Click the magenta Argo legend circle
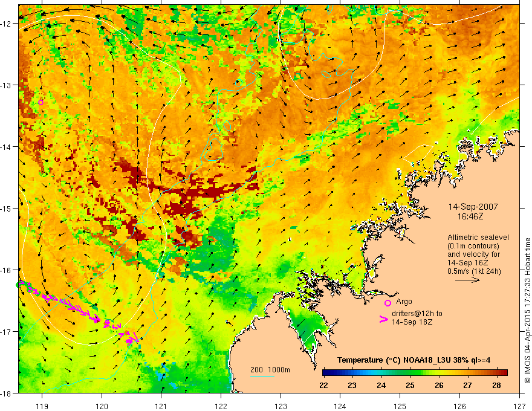Screen dimensions: 532x411 388,303
